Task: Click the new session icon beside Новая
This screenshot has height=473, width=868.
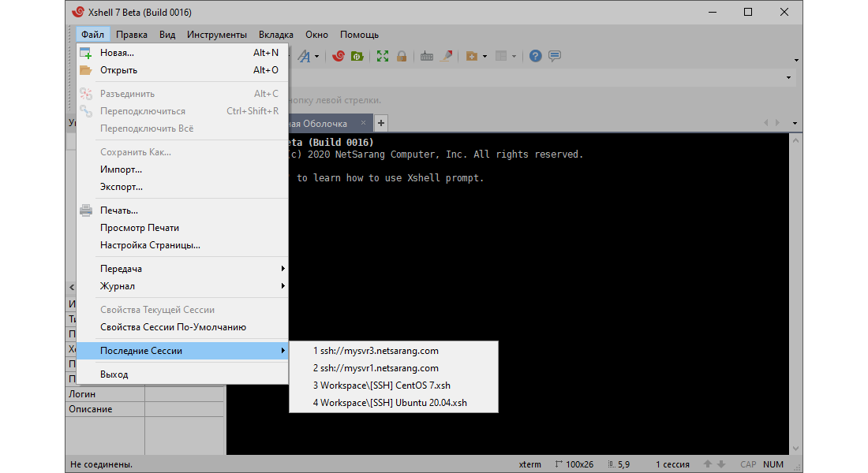Action: coord(85,53)
